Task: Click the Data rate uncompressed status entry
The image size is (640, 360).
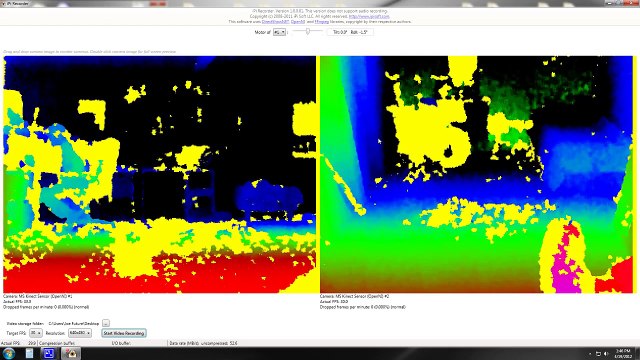Action: [203, 343]
